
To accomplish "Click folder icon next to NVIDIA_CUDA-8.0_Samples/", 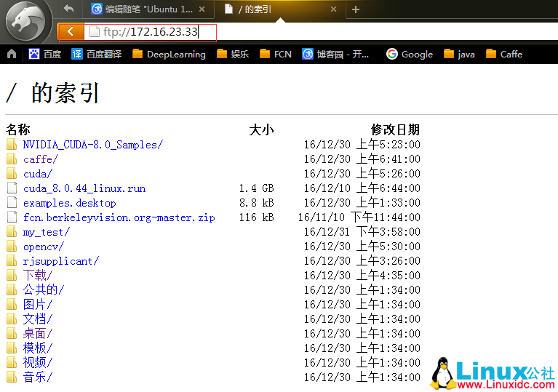I will coord(12,144).
